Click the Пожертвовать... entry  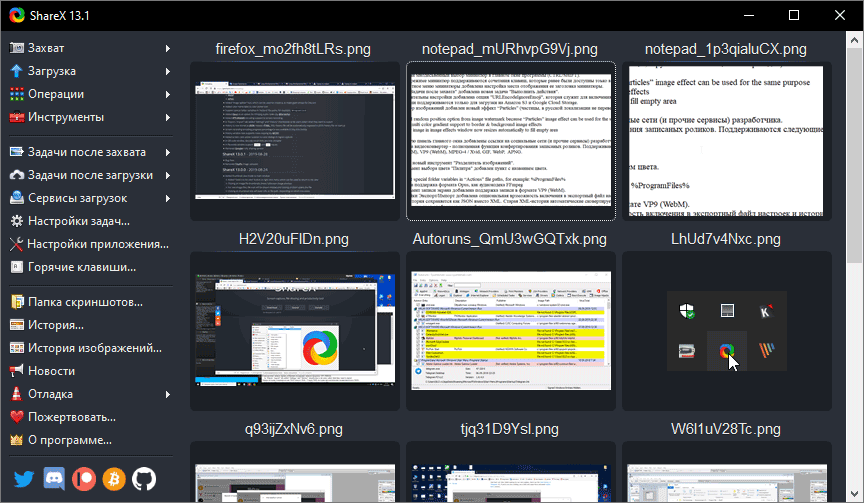coord(90,417)
